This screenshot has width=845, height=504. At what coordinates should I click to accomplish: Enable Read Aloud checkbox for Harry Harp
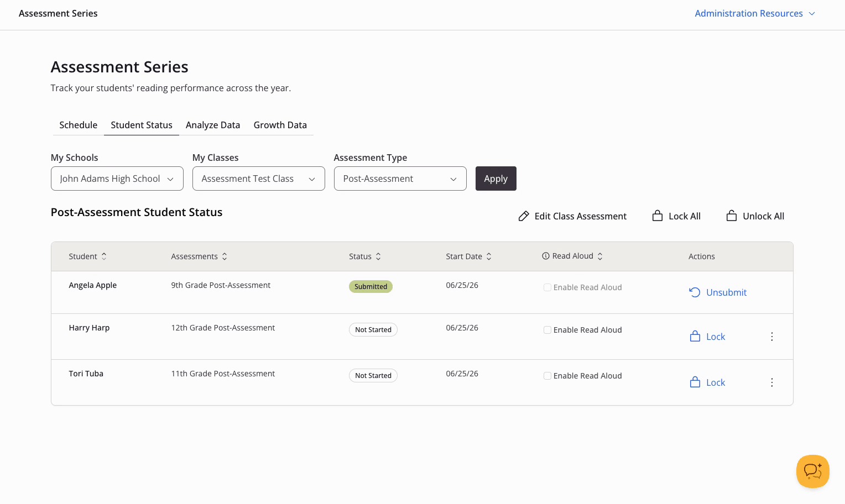tap(547, 330)
